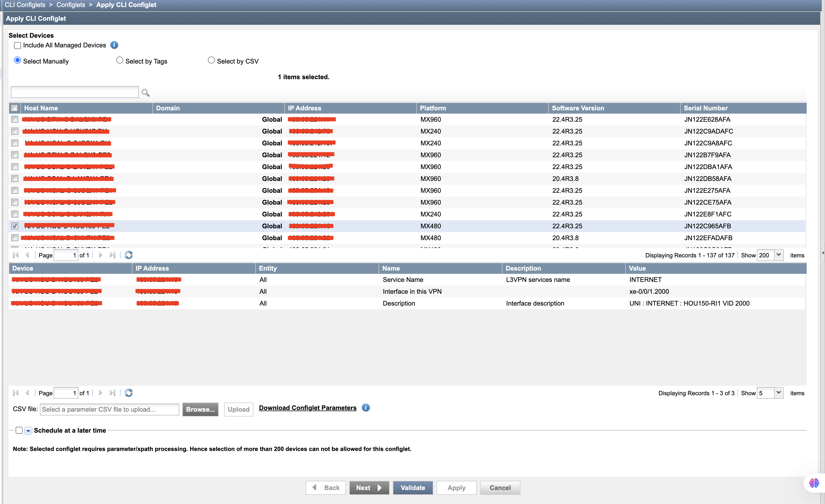Check device row with serial JN122C9ADAFC
The width and height of the screenshot is (825, 504).
(15, 131)
